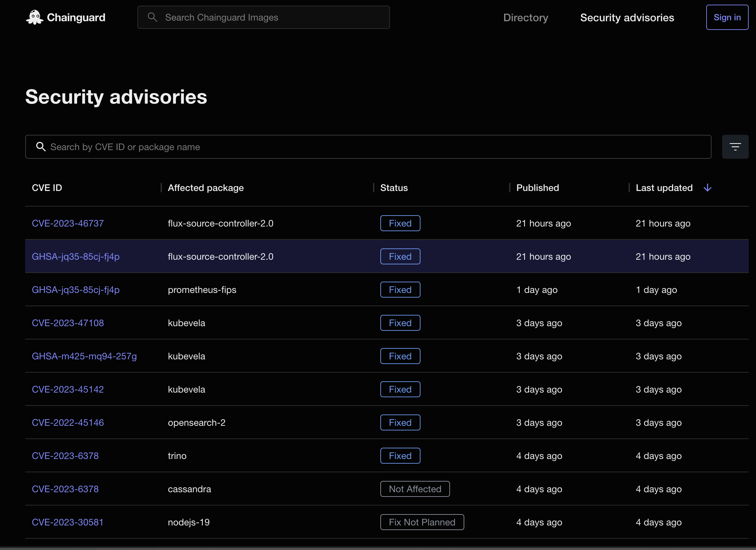
Task: Focus the Search by CVE ID field
Action: [x=367, y=147]
